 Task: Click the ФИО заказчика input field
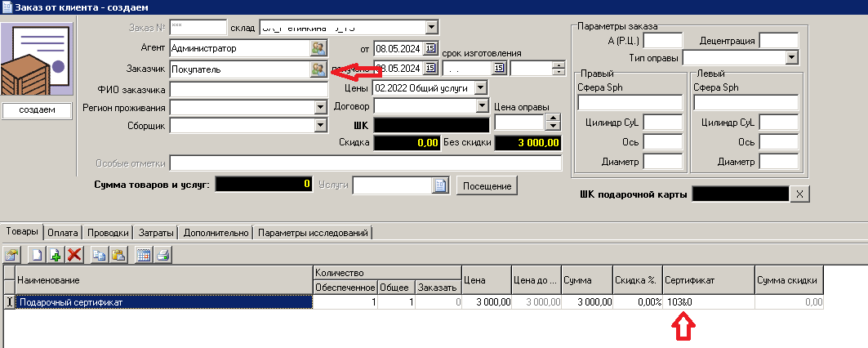point(248,88)
